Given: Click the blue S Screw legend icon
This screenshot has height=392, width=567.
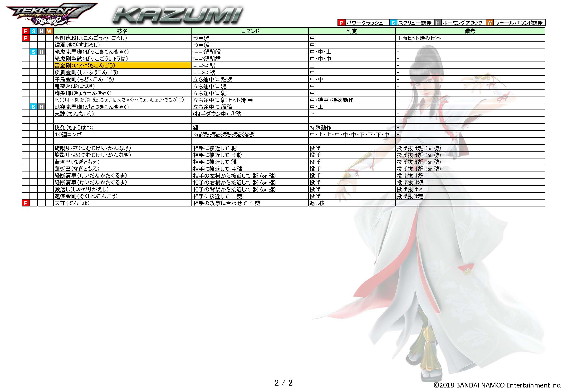Looking at the screenshot, I should (x=393, y=23).
